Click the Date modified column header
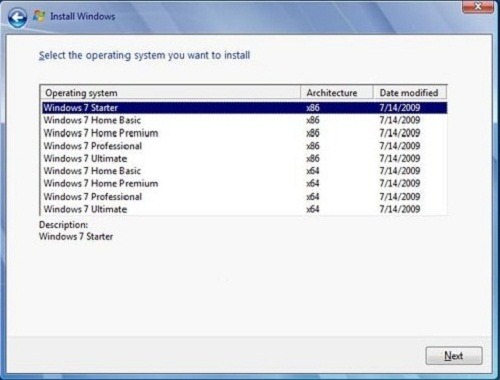Image resolution: width=500 pixels, height=380 pixels. pyautogui.click(x=409, y=93)
